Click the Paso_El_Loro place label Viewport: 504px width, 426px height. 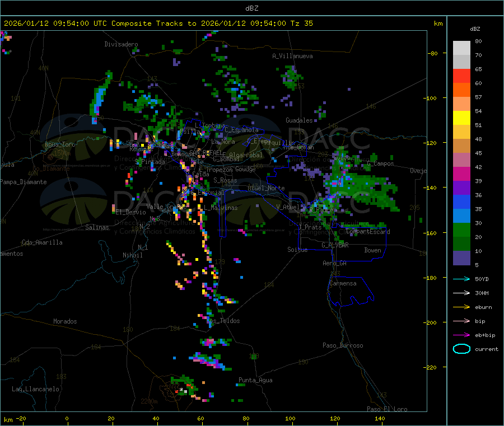pos(387,409)
